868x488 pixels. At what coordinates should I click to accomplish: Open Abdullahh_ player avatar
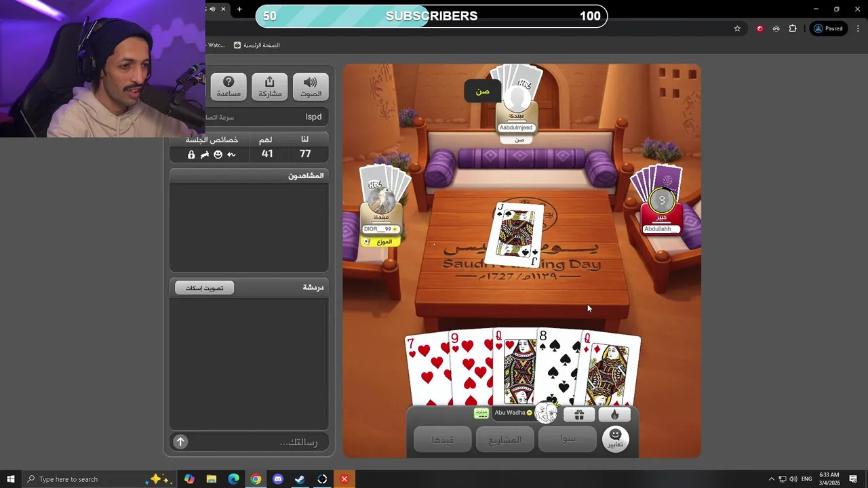[x=662, y=200]
